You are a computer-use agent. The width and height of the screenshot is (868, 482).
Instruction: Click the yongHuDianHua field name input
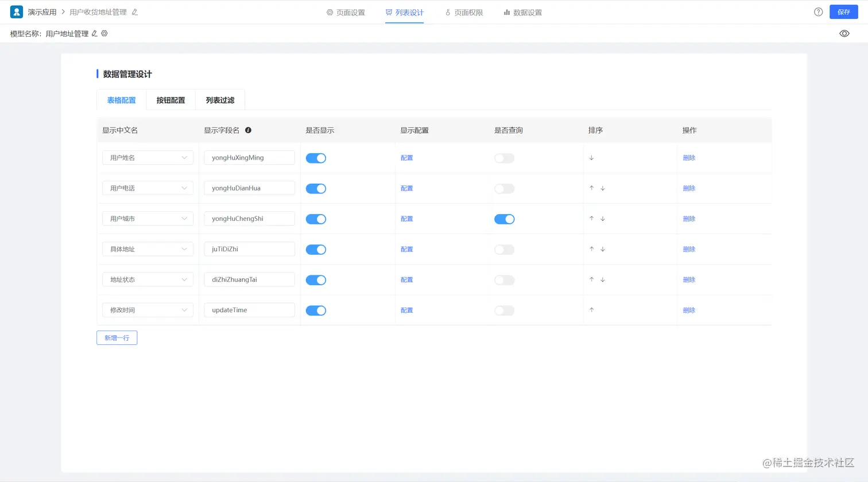pyautogui.click(x=249, y=188)
